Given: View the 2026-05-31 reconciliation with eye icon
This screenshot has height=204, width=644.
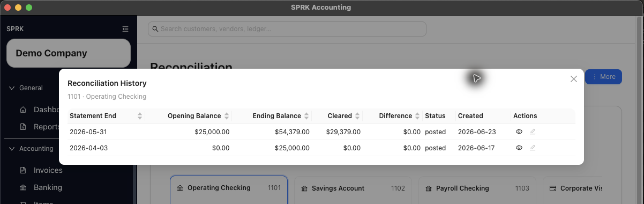Looking at the screenshot, I should [519, 132].
